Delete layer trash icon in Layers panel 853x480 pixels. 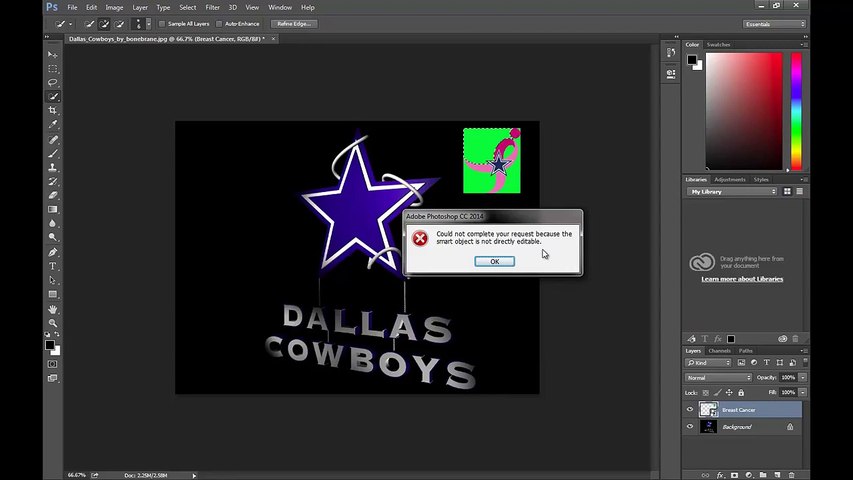tap(792, 475)
